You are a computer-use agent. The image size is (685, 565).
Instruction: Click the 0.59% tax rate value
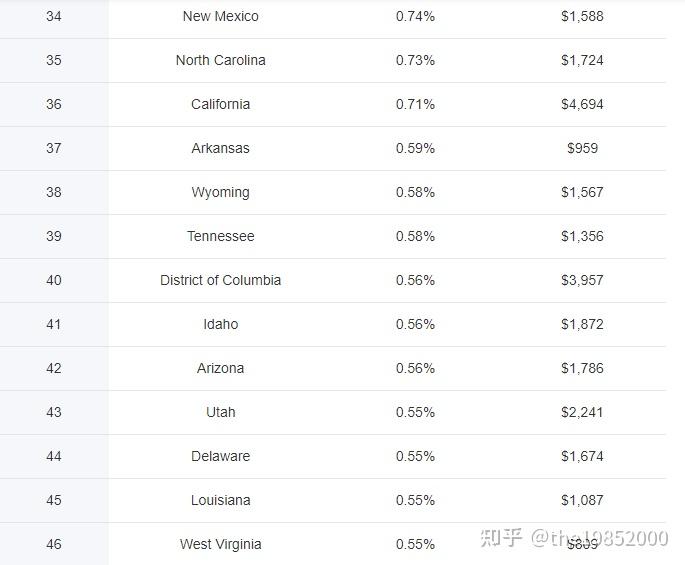(x=415, y=148)
